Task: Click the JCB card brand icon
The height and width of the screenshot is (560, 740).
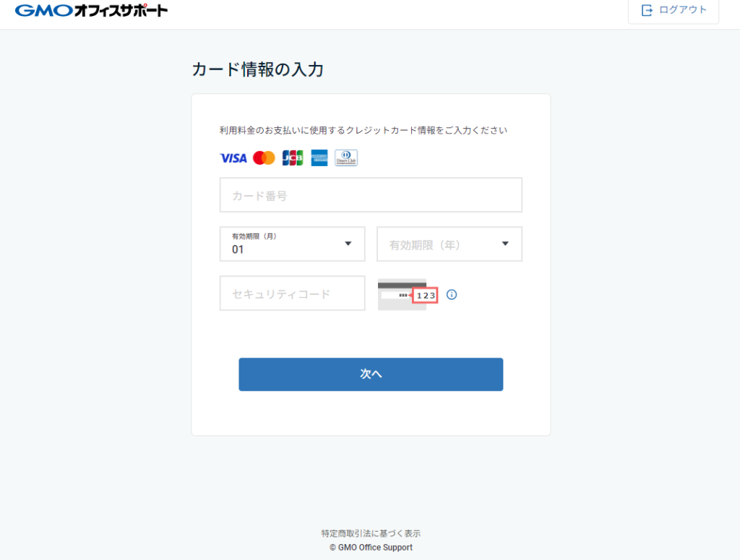Action: click(x=293, y=158)
